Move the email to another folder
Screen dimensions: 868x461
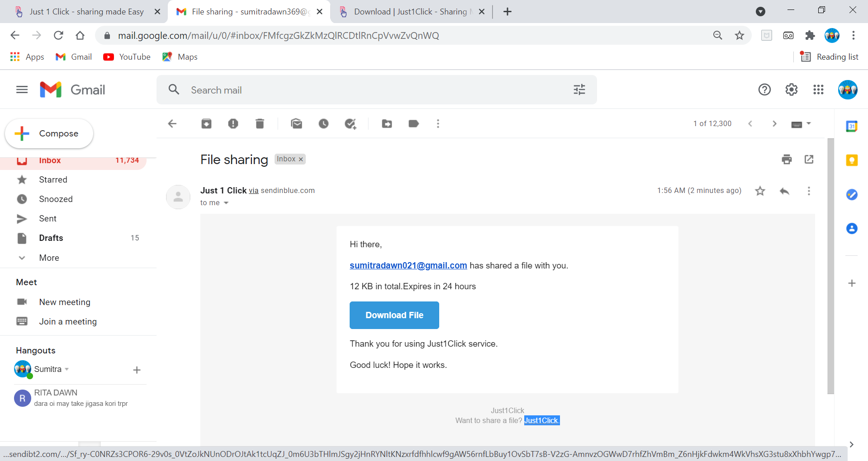387,123
